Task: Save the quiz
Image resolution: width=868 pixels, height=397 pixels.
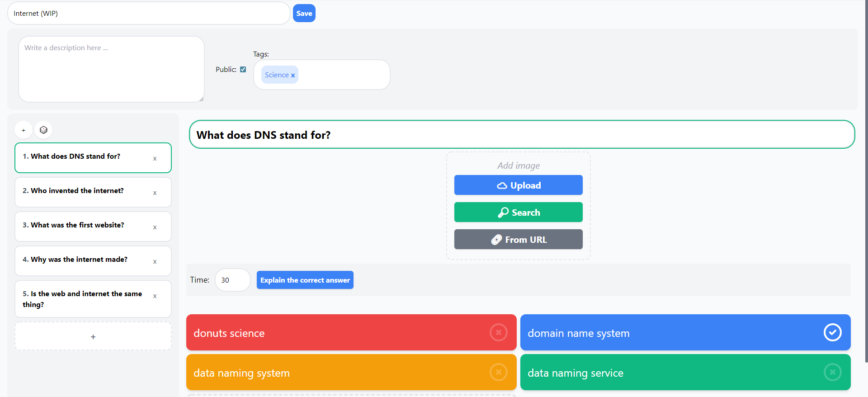Action: [x=304, y=13]
